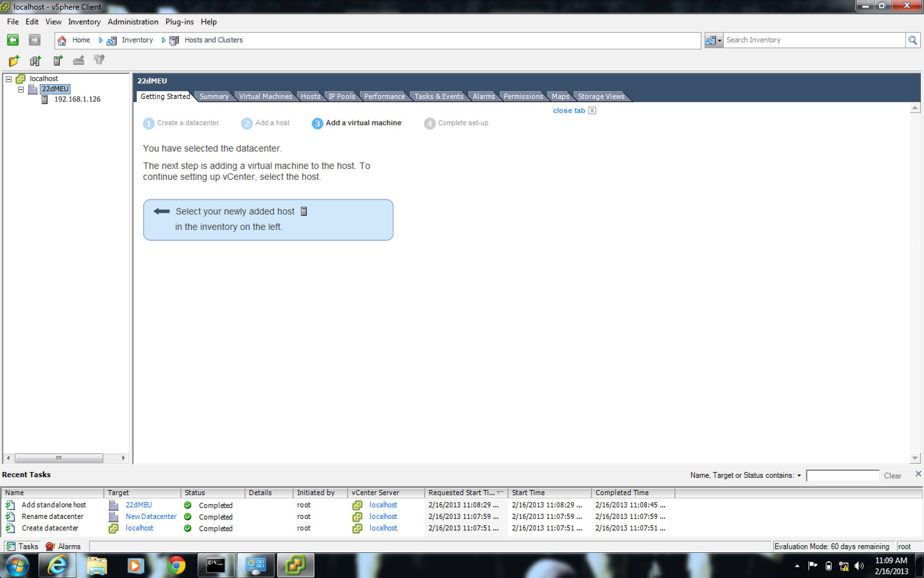Close the Recent Tasks panel
The height and width of the screenshot is (578, 924).
918,474
